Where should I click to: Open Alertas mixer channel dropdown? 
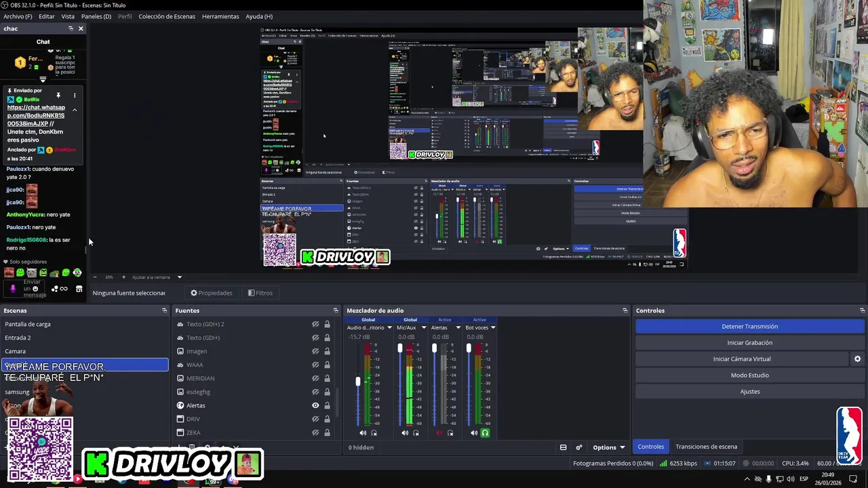coord(458,328)
